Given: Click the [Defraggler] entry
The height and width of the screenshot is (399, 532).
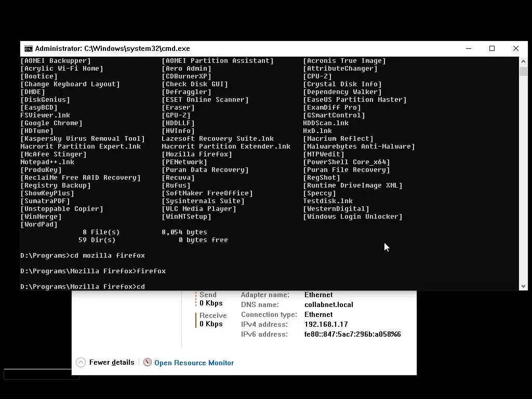Looking at the screenshot, I should [187, 92].
